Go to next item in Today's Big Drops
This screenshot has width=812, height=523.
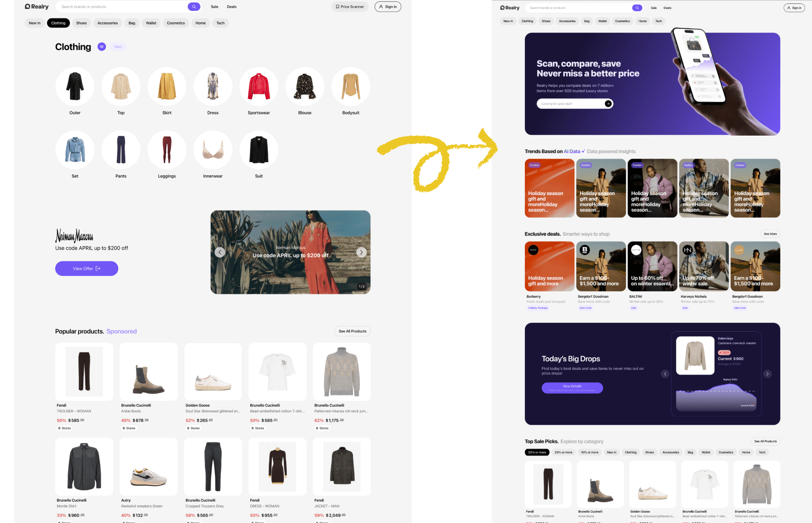768,374
